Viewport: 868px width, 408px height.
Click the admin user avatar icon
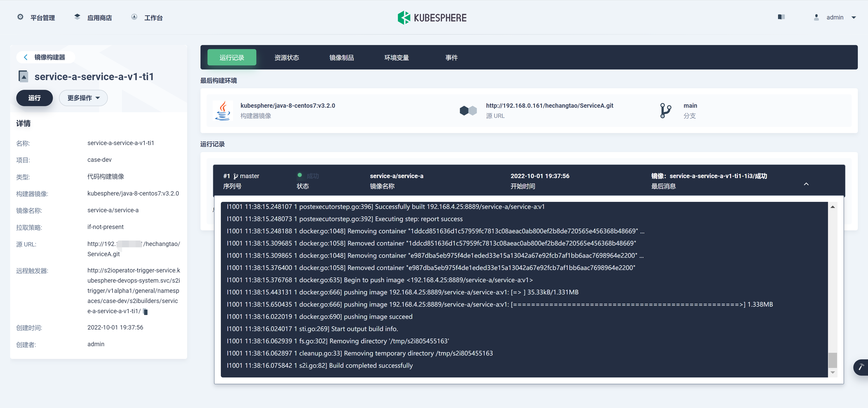[816, 17]
